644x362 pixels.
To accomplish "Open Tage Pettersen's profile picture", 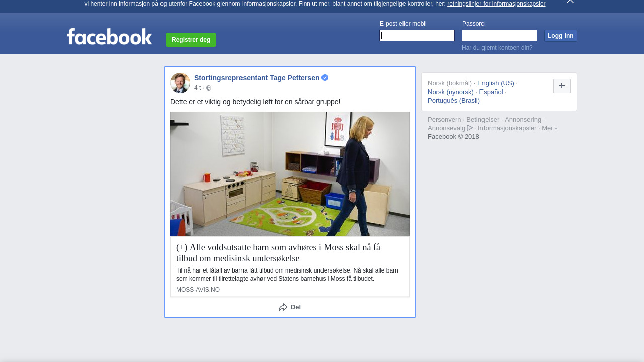I will [180, 83].
